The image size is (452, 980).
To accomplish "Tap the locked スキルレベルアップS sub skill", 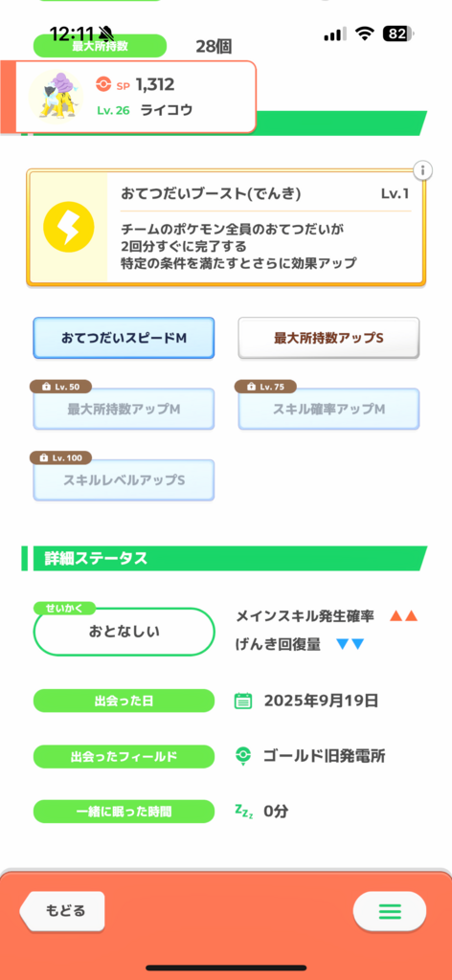I will pyautogui.click(x=124, y=480).
